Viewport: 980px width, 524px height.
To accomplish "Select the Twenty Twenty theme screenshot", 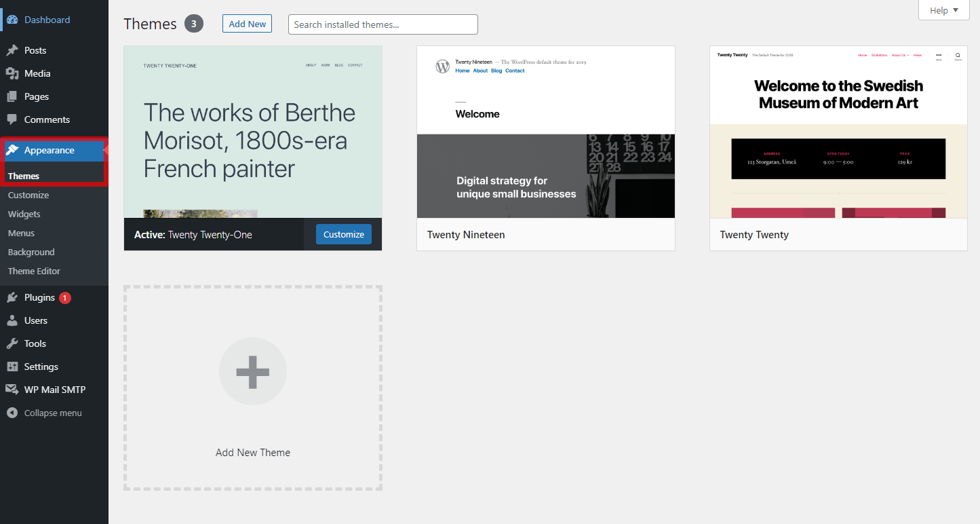I will [x=838, y=132].
